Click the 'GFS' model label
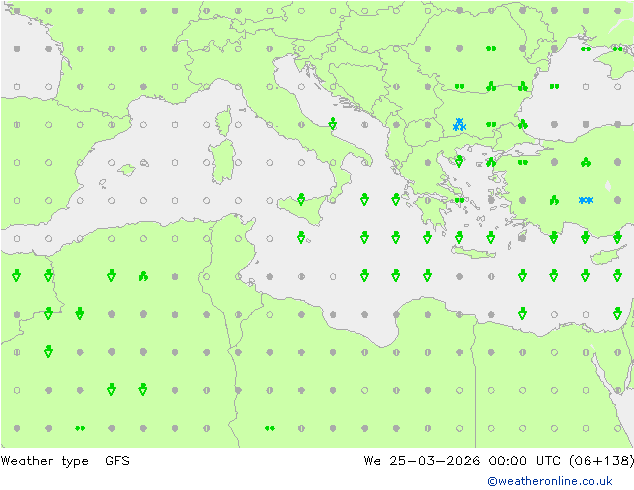The width and height of the screenshot is (634, 490). pyautogui.click(x=117, y=460)
